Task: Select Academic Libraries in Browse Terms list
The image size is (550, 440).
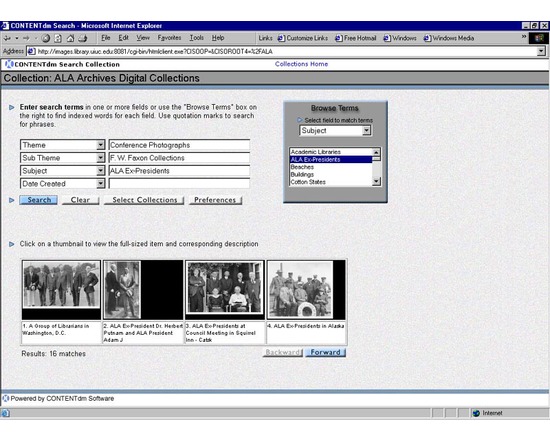Action: pyautogui.click(x=330, y=152)
